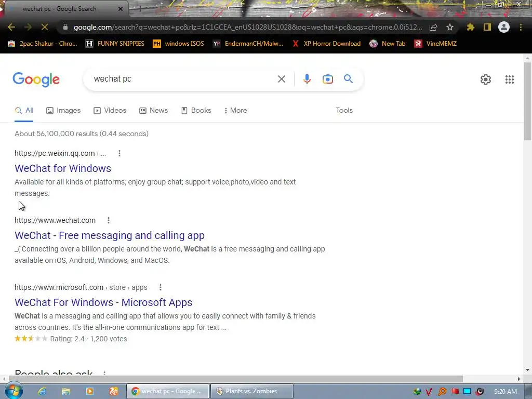Open WeChat - Free messaging and calling app

tap(110, 235)
